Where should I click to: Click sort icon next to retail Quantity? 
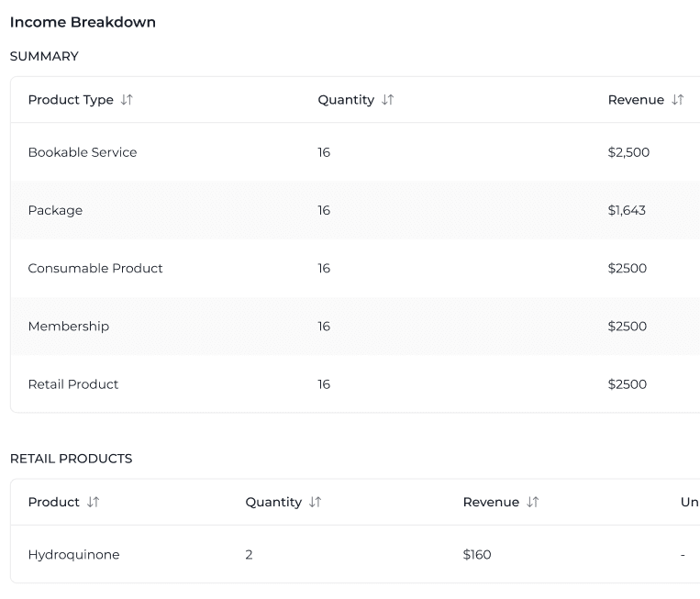[x=315, y=503]
